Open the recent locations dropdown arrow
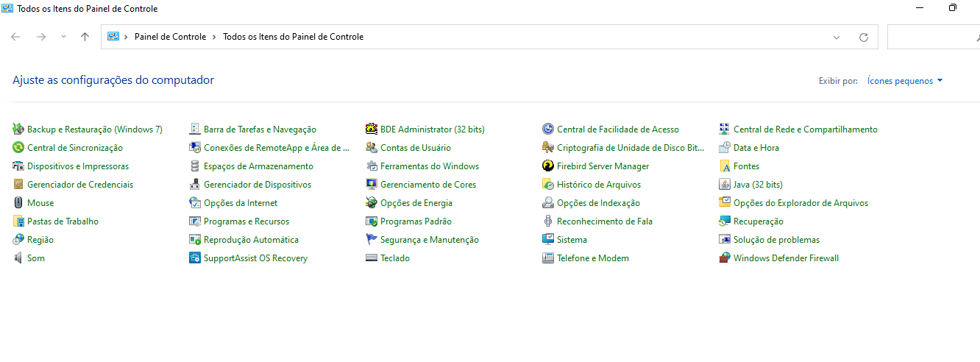The height and width of the screenshot is (362, 980). (63, 37)
